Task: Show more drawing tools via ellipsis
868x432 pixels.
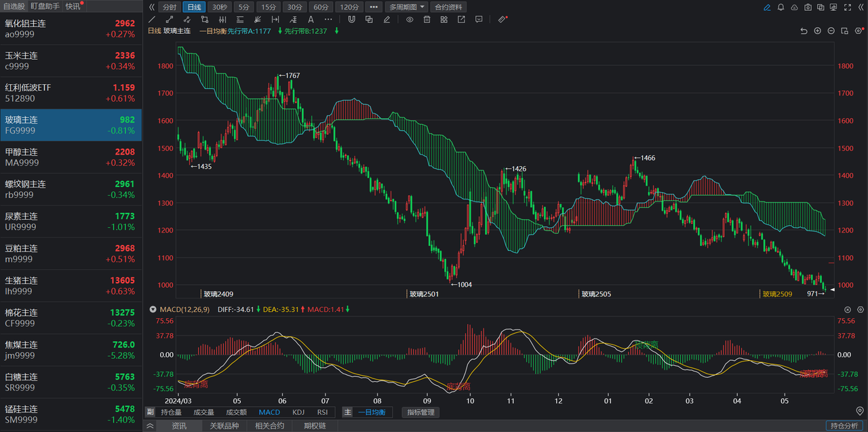Action: pos(328,20)
